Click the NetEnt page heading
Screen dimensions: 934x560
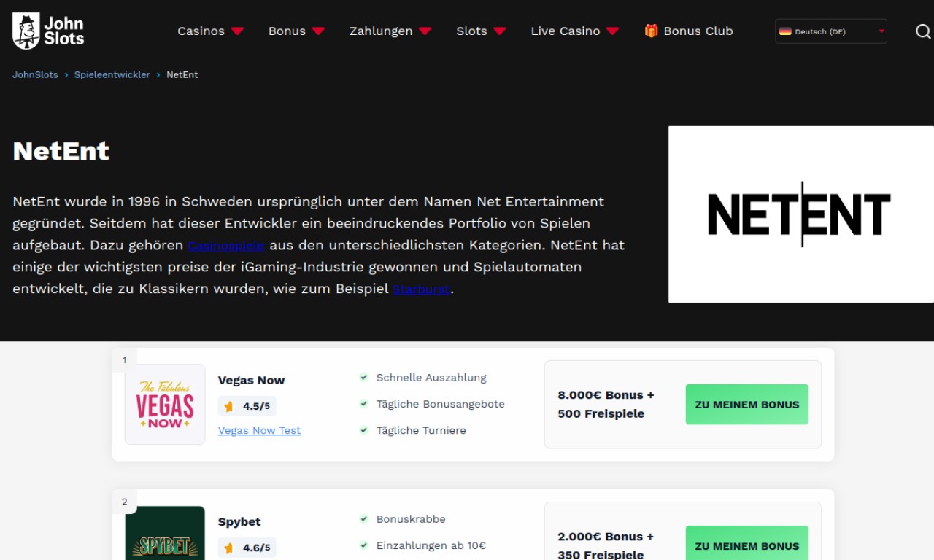(x=61, y=151)
